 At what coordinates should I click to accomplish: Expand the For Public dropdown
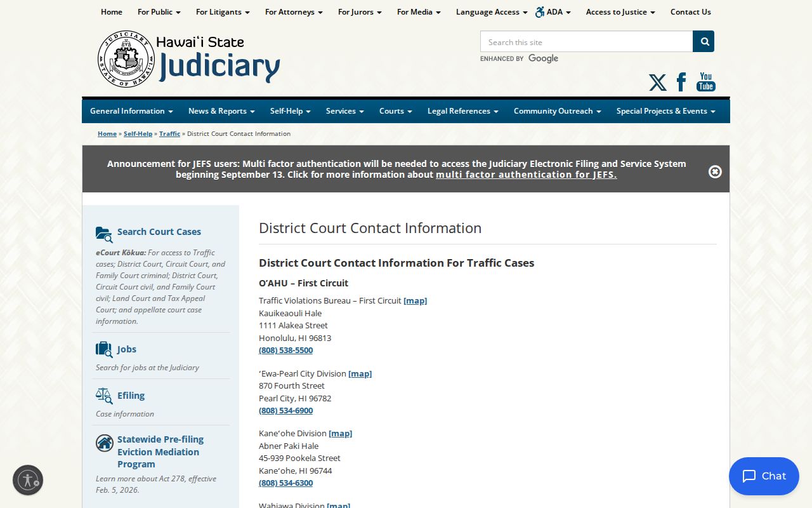(159, 12)
